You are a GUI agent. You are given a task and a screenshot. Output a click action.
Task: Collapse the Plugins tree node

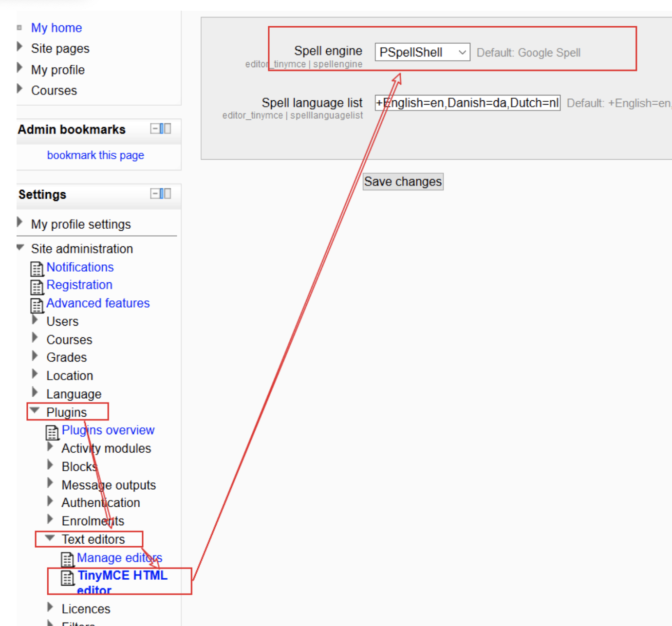pyautogui.click(x=35, y=411)
